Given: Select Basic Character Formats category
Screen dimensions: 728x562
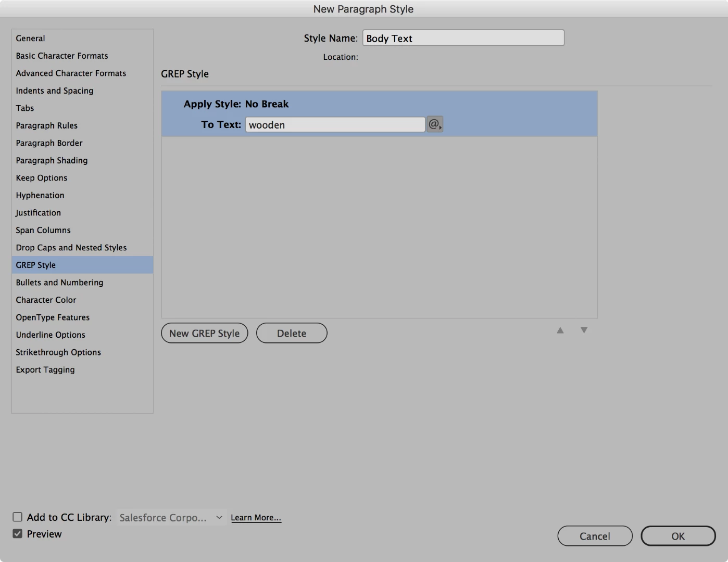Looking at the screenshot, I should 82,56.
